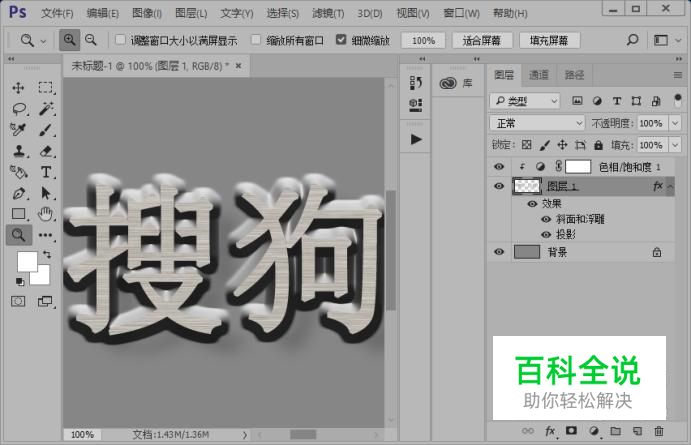Select the Paint Bucket tool
The height and width of the screenshot is (445, 691).
(x=19, y=172)
